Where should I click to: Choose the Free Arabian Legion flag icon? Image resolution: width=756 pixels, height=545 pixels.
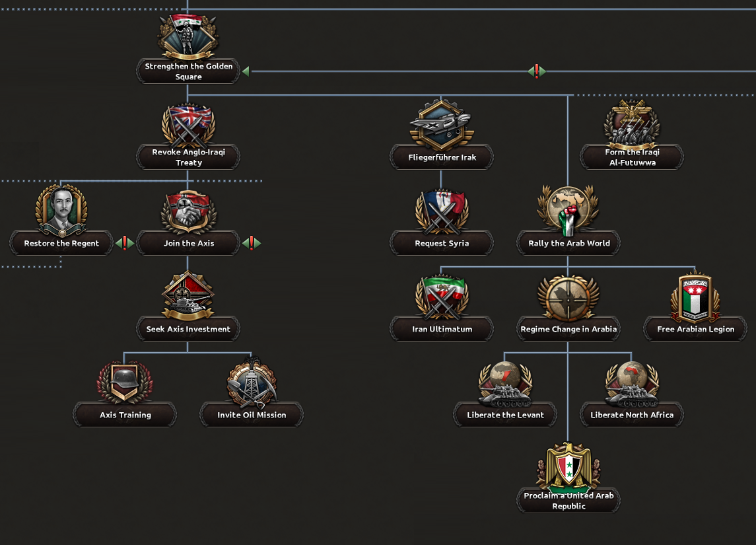tap(695, 297)
